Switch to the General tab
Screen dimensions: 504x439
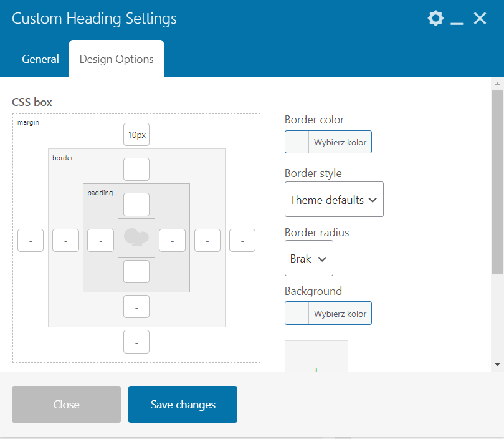tap(40, 59)
